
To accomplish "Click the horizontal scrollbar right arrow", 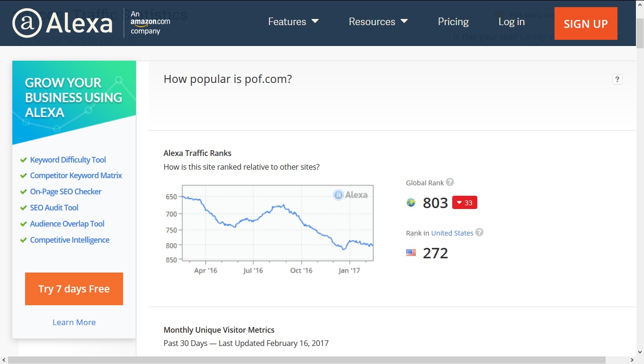I will coord(631,360).
